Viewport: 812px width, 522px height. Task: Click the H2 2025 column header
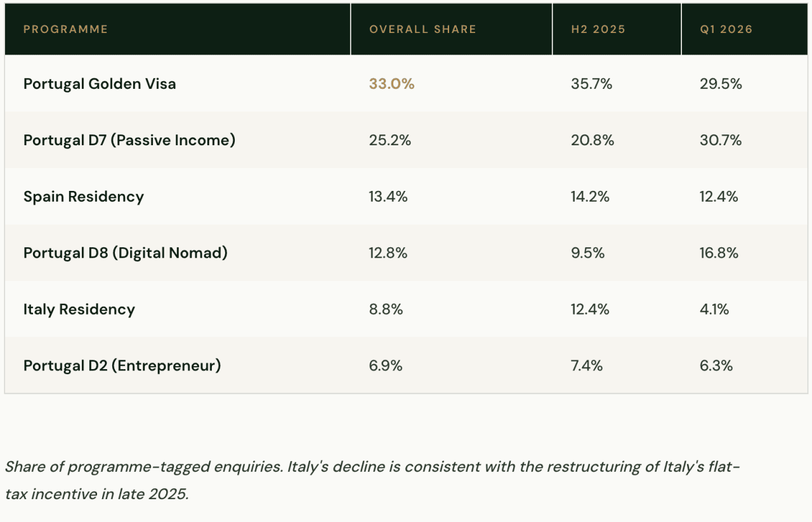point(598,29)
